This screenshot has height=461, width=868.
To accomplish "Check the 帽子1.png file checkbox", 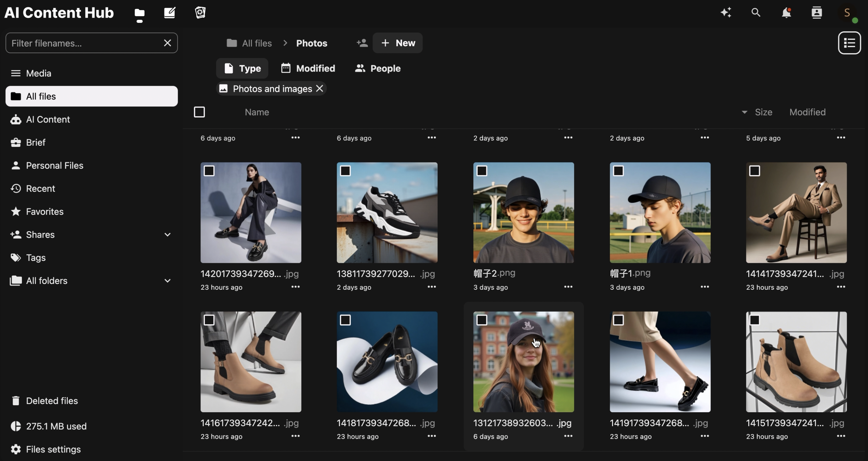I will pos(618,171).
